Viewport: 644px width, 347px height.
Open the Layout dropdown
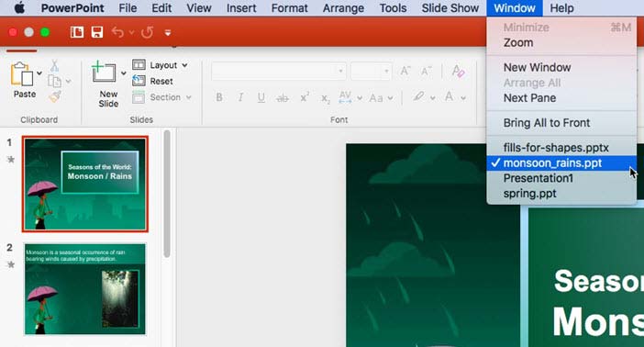pyautogui.click(x=161, y=65)
